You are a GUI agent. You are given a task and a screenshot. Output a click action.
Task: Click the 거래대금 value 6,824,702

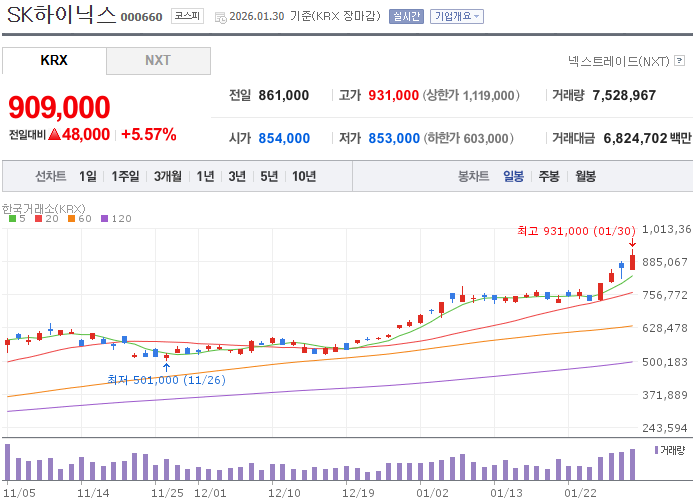[635, 138]
